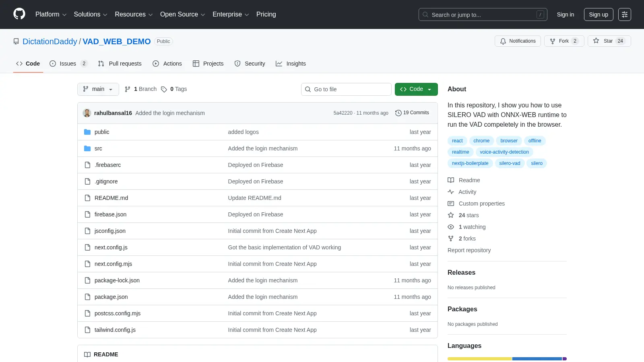This screenshot has width=644, height=362.
Task: Open the Releases section heading
Action: [x=461, y=272]
